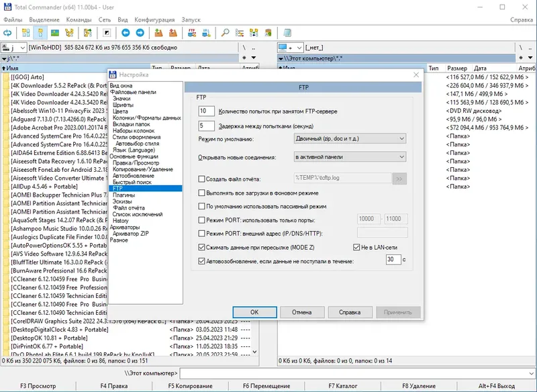Click the right panel root directory backslash button
Image resolution: width=537 pixels, height=392 pixels.
point(521,48)
